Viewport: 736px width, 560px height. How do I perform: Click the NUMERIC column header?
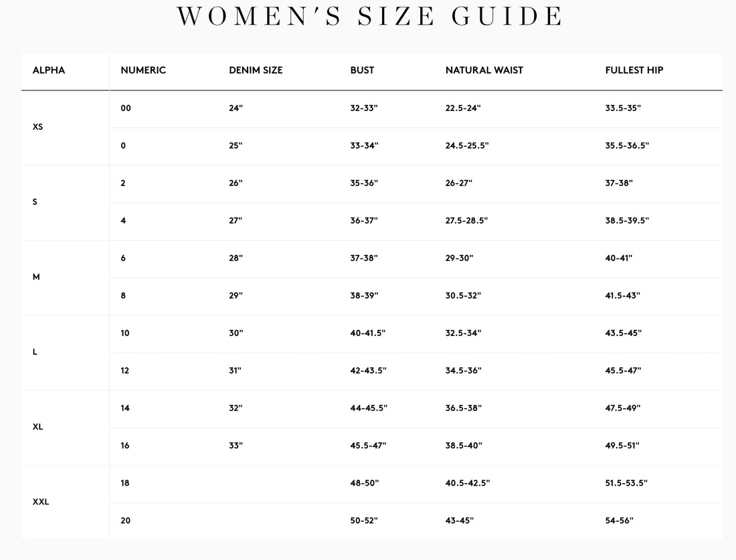pos(143,70)
